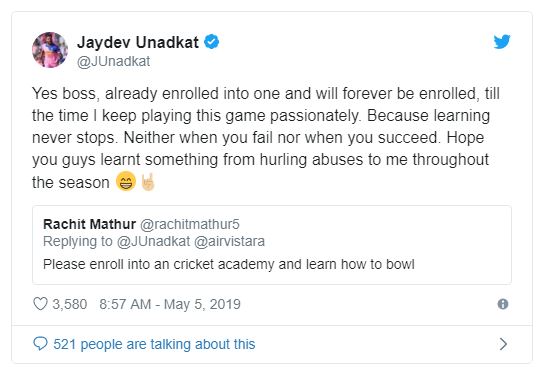Open the tweet info icon

point(503,304)
